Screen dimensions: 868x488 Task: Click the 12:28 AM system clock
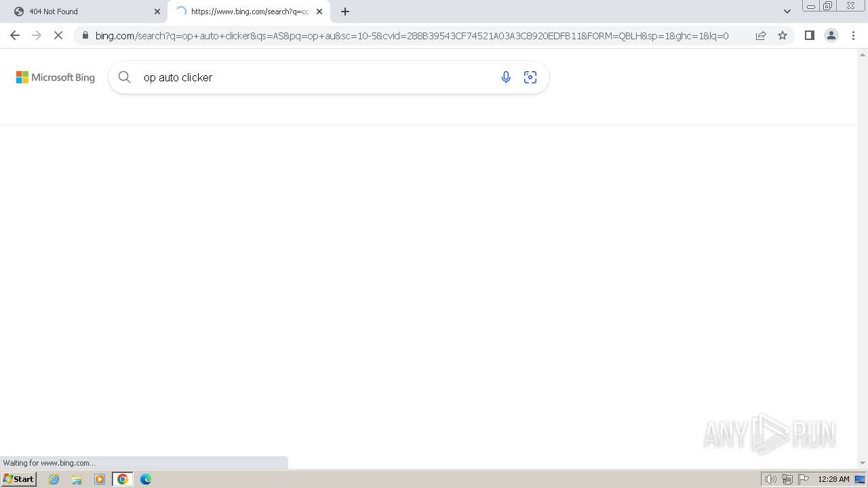click(833, 479)
